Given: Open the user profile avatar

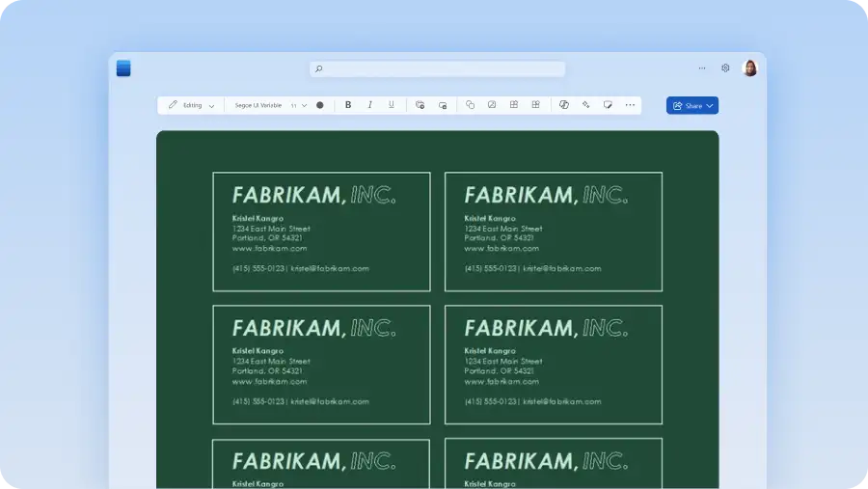Looking at the screenshot, I should tap(749, 68).
